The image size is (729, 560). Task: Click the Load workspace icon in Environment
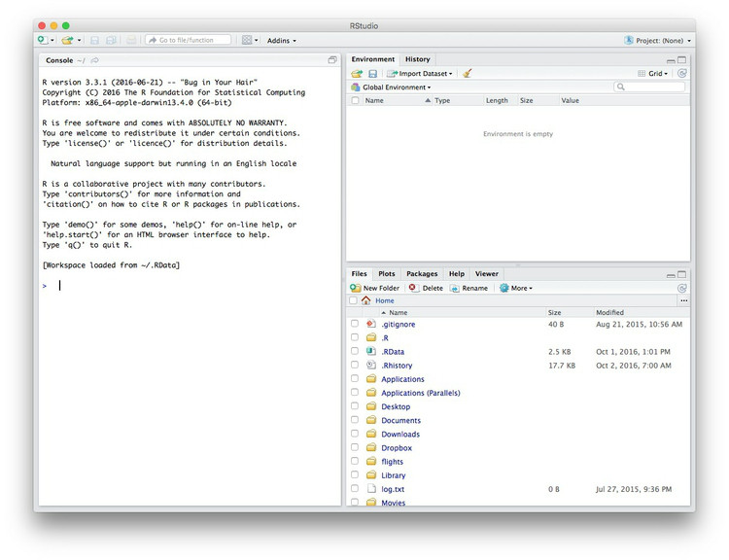pyautogui.click(x=357, y=74)
